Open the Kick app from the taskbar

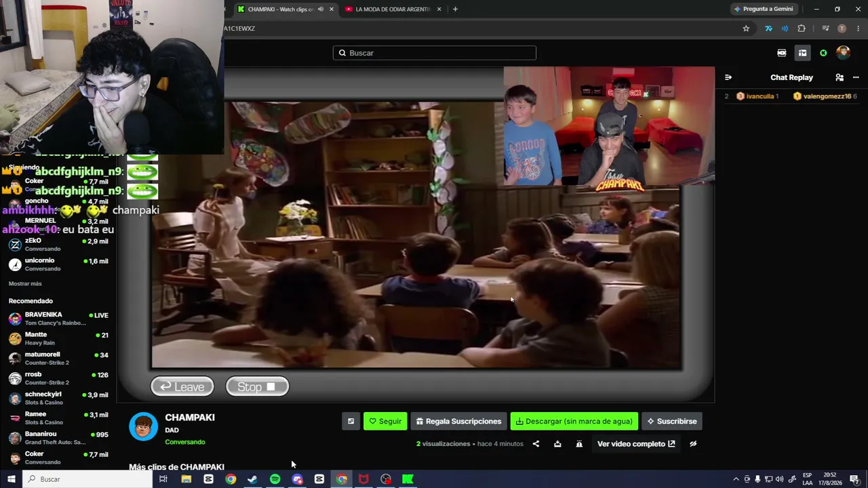(x=408, y=479)
